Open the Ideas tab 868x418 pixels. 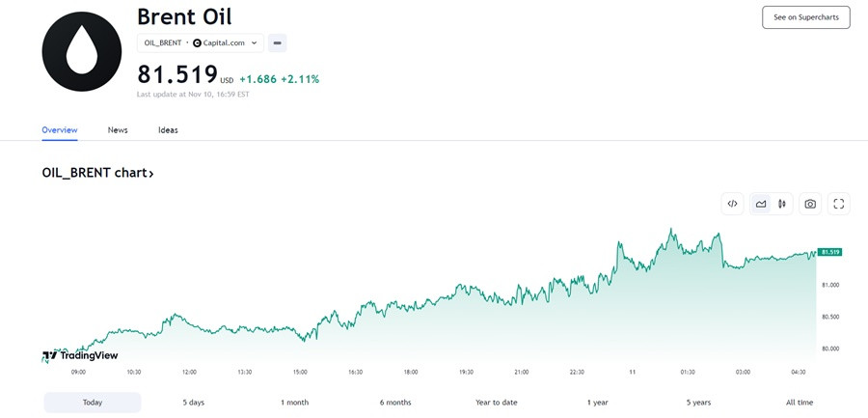click(x=168, y=130)
